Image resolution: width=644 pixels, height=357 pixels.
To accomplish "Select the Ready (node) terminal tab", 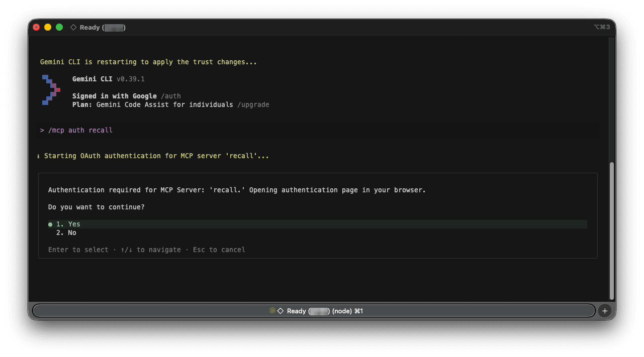I will tap(314, 311).
